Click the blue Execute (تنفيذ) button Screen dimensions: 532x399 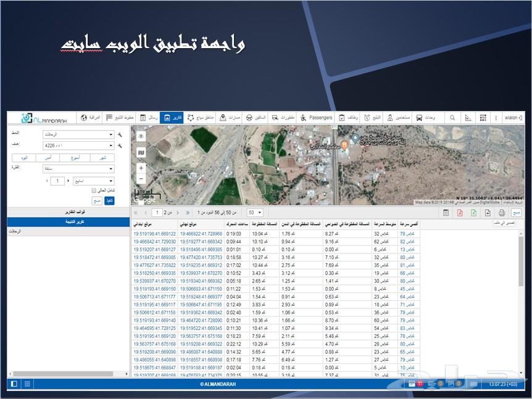[x=109, y=200]
